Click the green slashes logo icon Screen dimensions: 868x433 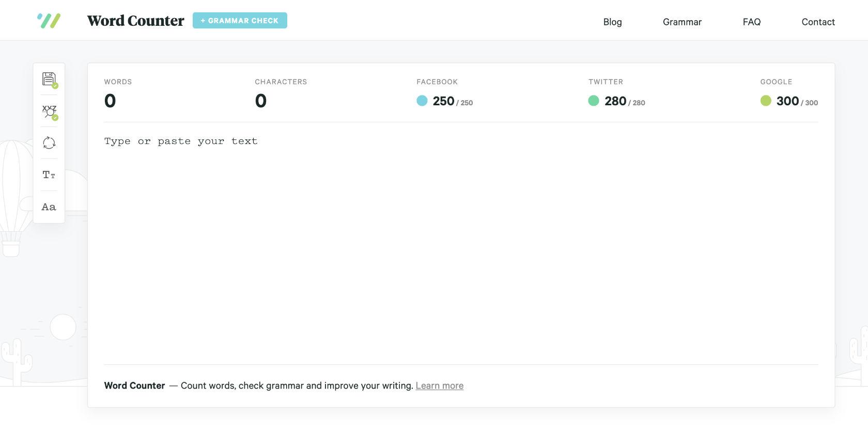[49, 21]
